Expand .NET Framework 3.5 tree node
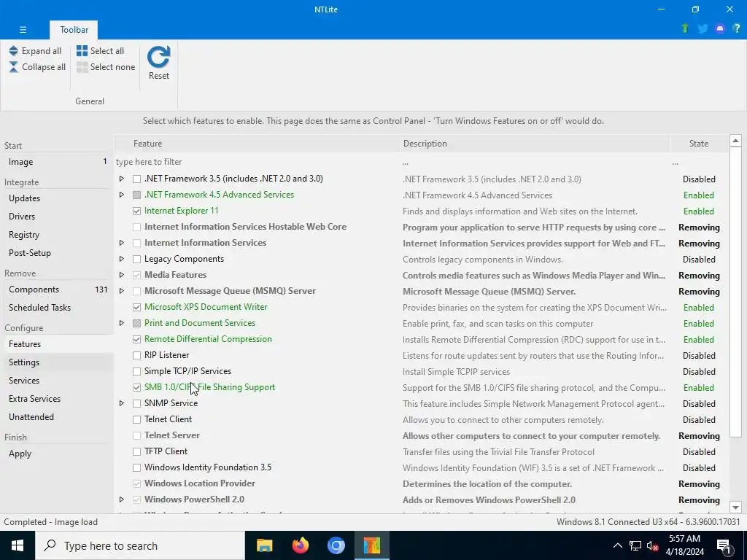This screenshot has height=560, width=747. pyautogui.click(x=122, y=179)
